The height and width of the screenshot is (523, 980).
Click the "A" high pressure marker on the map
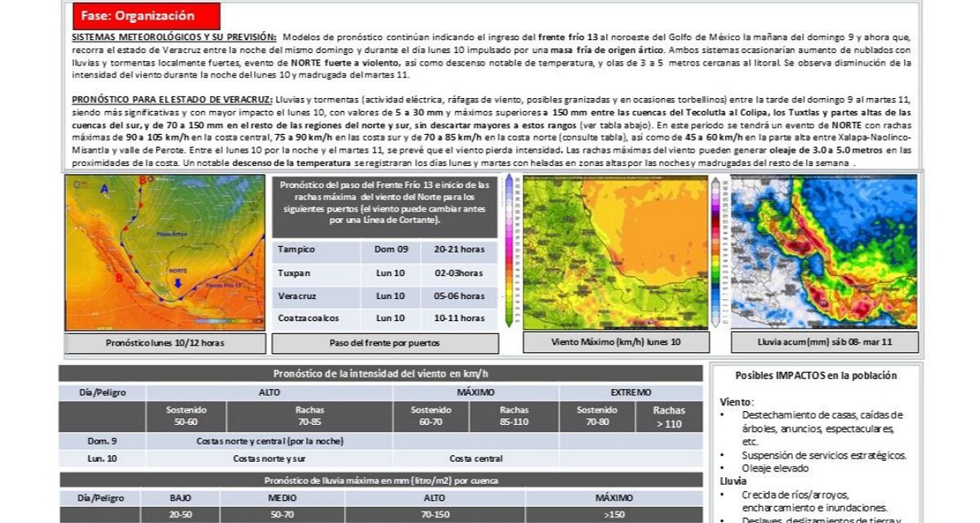point(104,190)
